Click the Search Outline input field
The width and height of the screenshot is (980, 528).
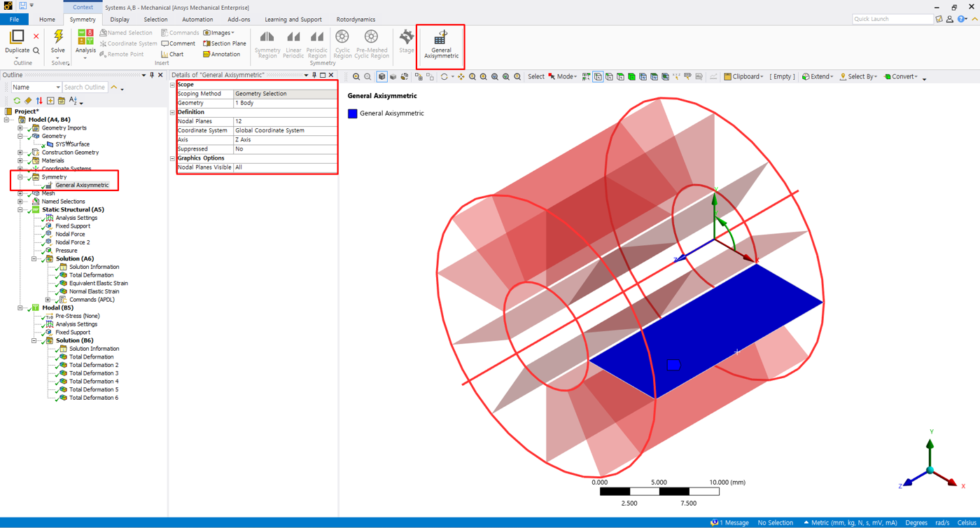pyautogui.click(x=84, y=88)
